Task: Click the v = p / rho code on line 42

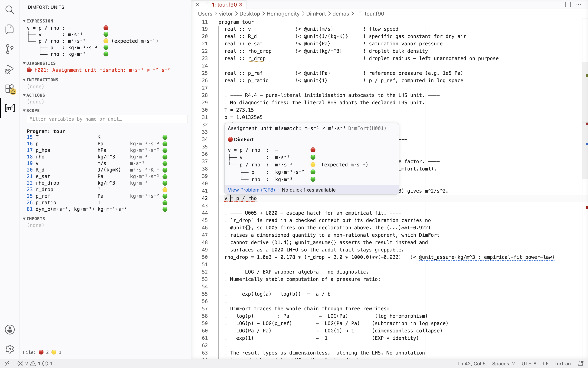Action: click(x=240, y=198)
